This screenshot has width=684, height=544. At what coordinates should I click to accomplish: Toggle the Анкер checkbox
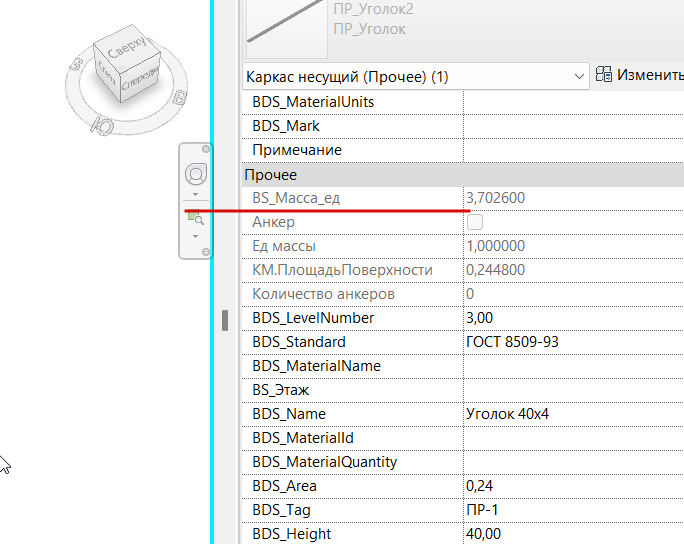click(475, 222)
